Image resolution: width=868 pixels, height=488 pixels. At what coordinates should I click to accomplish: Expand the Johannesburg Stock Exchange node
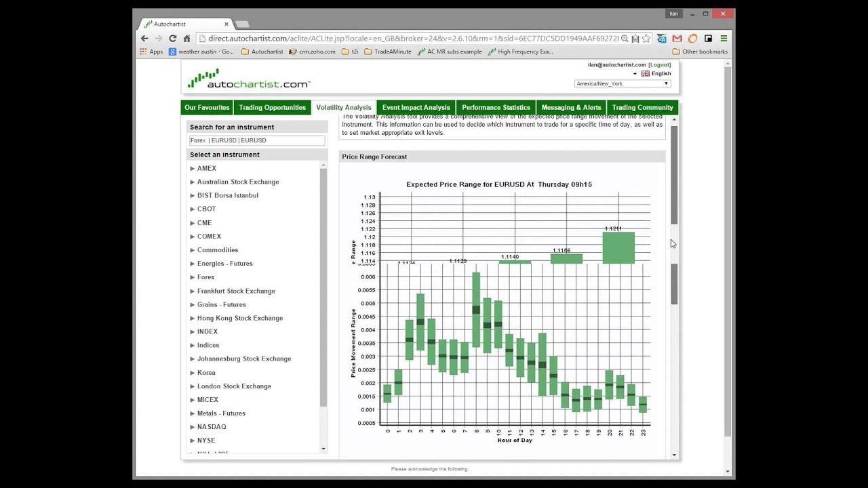pos(193,359)
